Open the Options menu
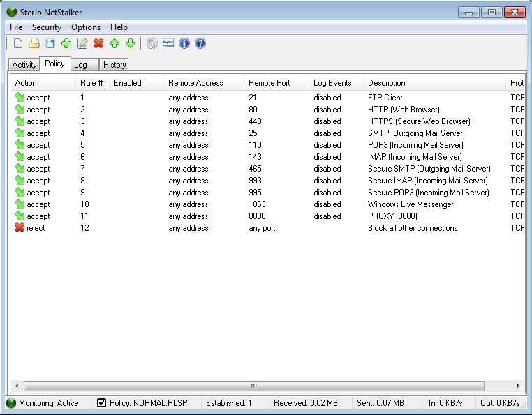532x415 pixels. pyautogui.click(x=86, y=27)
